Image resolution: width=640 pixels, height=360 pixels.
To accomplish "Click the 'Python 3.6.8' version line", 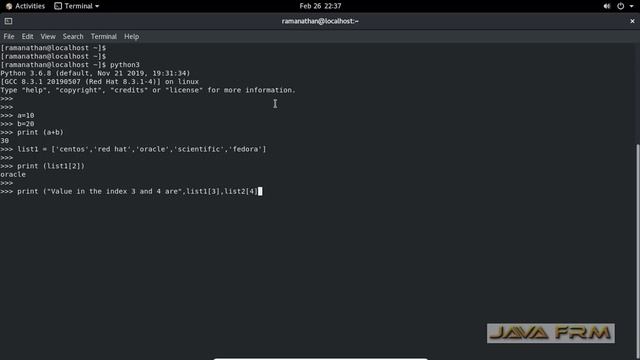I will (x=95, y=73).
